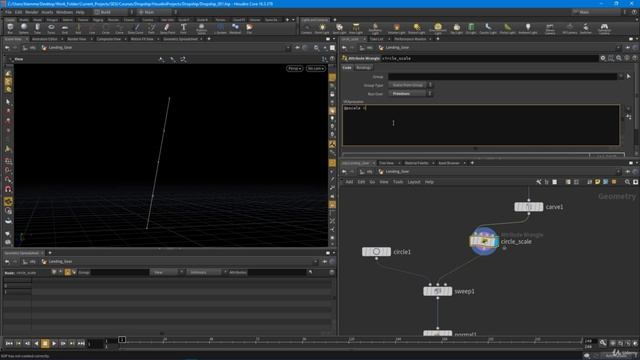This screenshot has height=360, width=640.
Task: Click the snapping magnet tool in viewport
Action: (8, 189)
